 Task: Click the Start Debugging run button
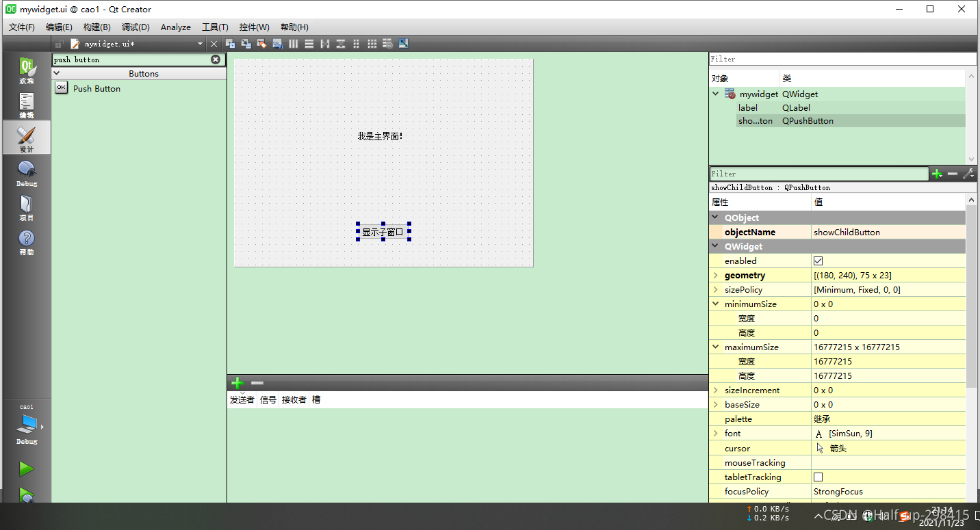coord(26,495)
